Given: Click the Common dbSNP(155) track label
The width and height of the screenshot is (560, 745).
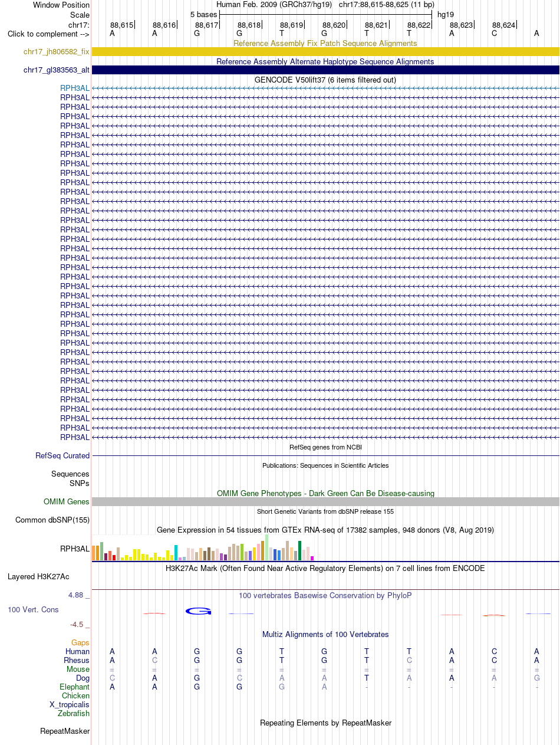Looking at the screenshot, I should point(52,520).
